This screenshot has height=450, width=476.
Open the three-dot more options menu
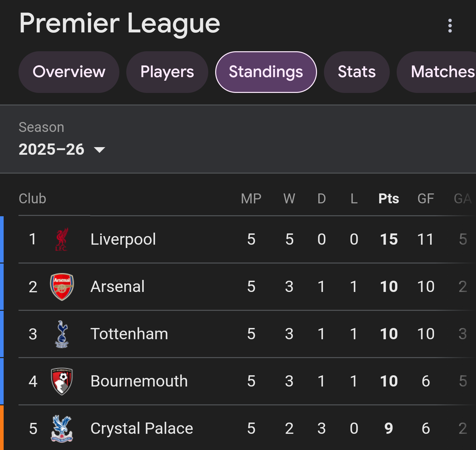pos(450,25)
